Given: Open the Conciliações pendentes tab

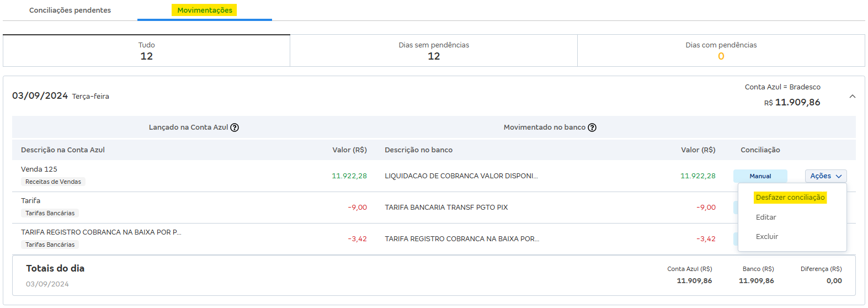Looking at the screenshot, I should 70,10.
